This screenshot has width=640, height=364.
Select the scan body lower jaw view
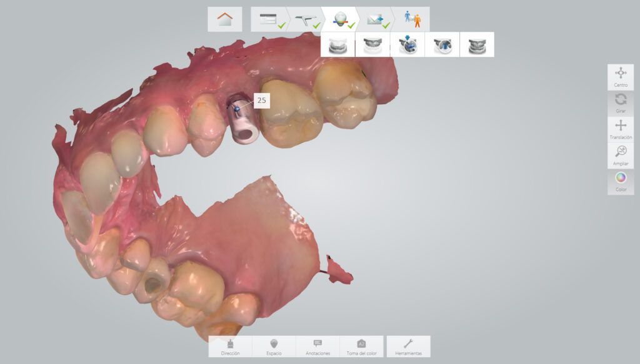(442, 45)
